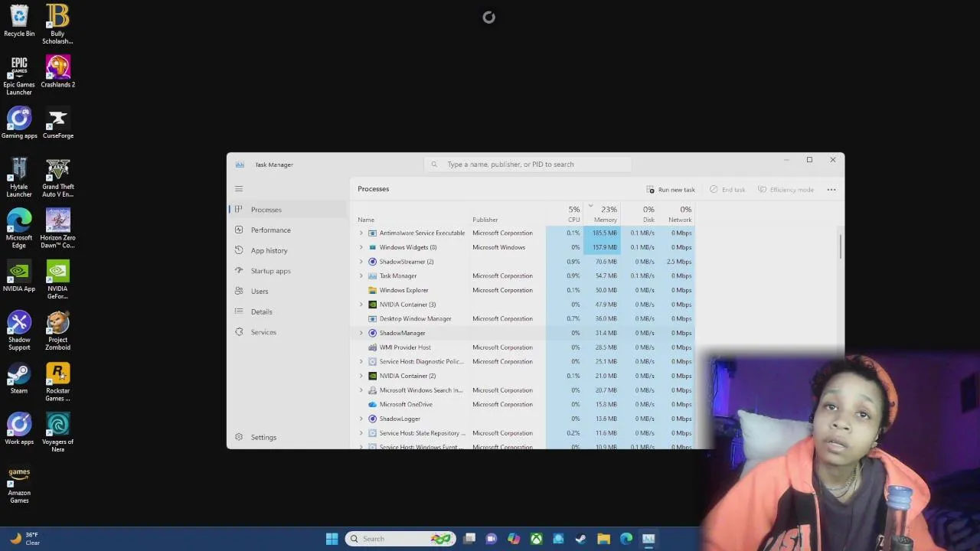Expand Windows Widgets (8) process group

coord(361,247)
